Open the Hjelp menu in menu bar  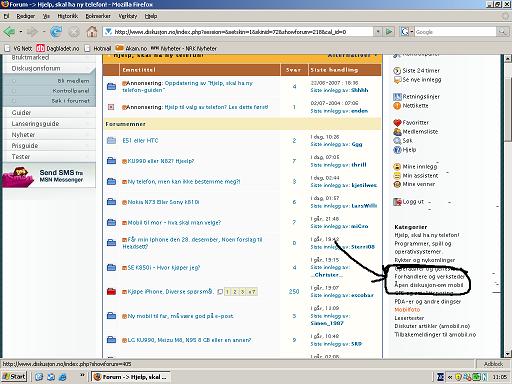tap(151, 16)
